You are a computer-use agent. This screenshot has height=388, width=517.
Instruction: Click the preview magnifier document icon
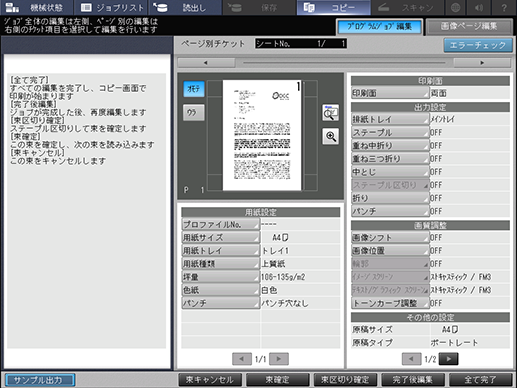[330, 113]
